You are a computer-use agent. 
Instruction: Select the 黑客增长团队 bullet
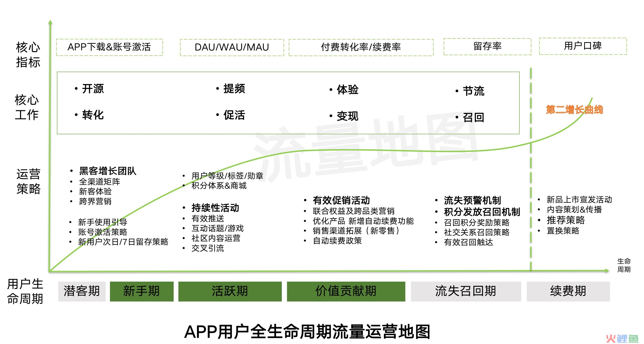[x=108, y=171]
